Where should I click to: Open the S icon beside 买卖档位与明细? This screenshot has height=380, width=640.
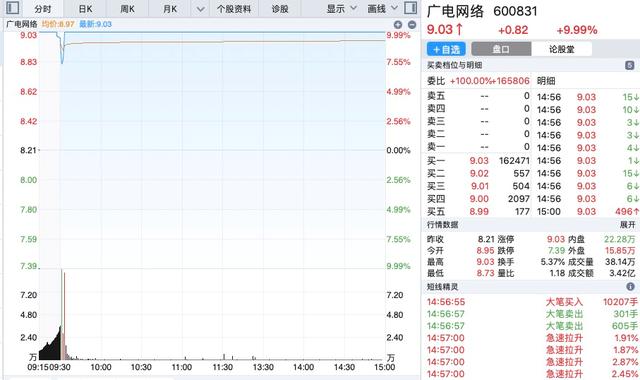coord(629,65)
